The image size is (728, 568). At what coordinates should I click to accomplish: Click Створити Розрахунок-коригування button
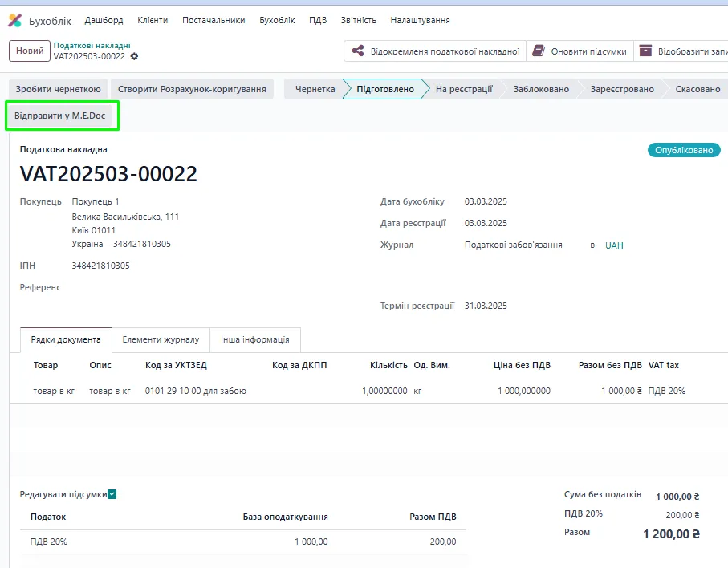(x=192, y=89)
